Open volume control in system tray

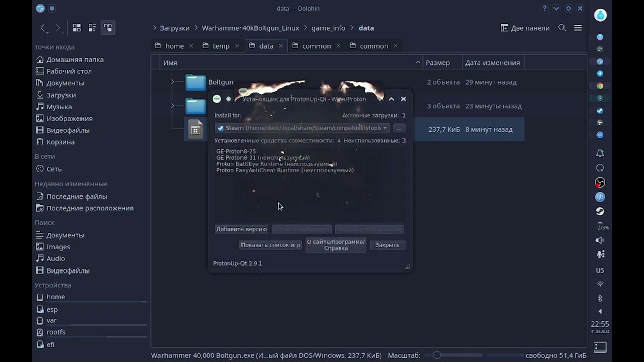point(600,240)
